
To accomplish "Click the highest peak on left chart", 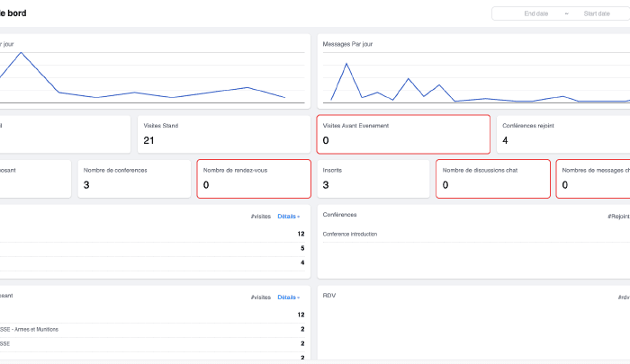I will click(x=20, y=53).
